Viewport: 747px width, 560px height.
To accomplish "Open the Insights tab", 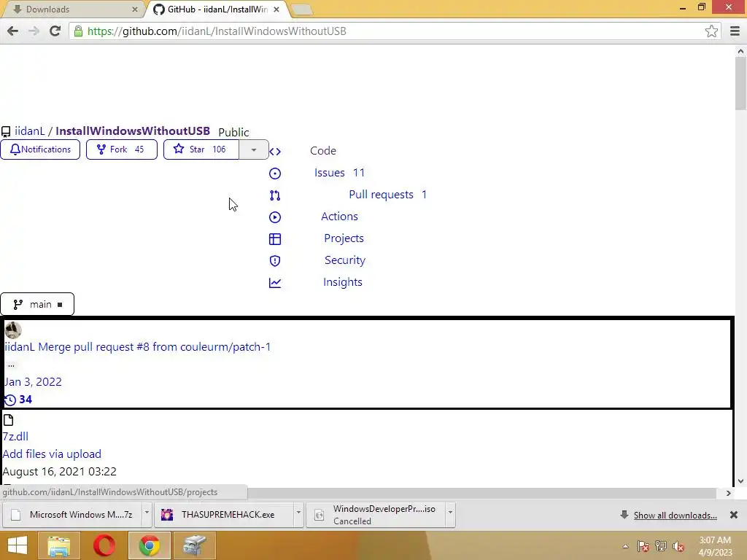I will point(343,282).
